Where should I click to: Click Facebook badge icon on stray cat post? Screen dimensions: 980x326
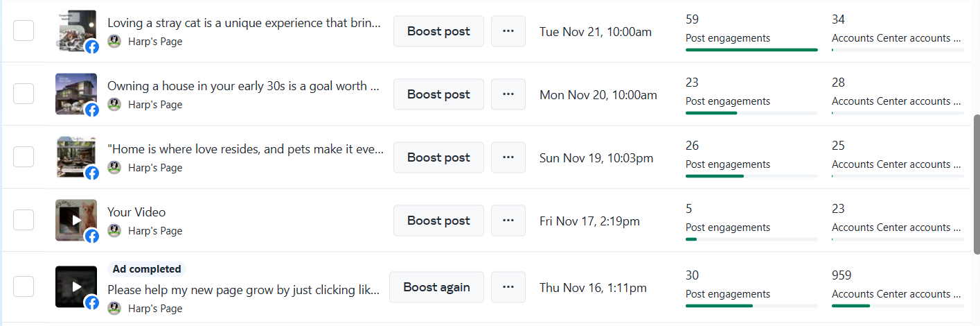coord(91,47)
